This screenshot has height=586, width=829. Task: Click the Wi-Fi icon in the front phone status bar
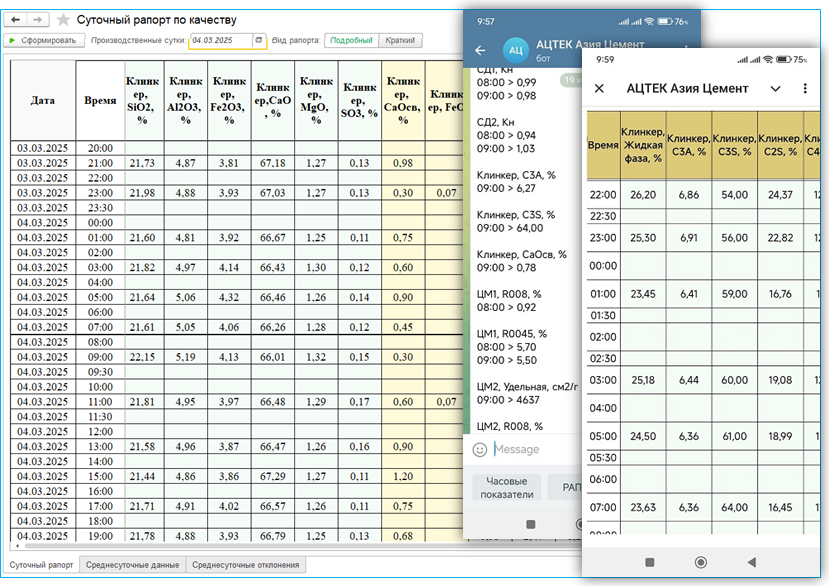768,60
